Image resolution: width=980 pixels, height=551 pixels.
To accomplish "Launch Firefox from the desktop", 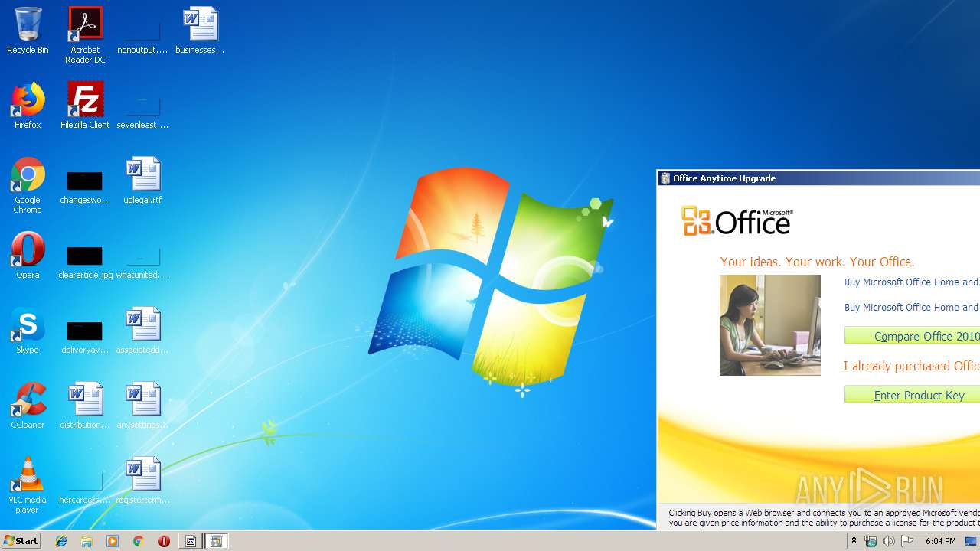I will click(28, 106).
